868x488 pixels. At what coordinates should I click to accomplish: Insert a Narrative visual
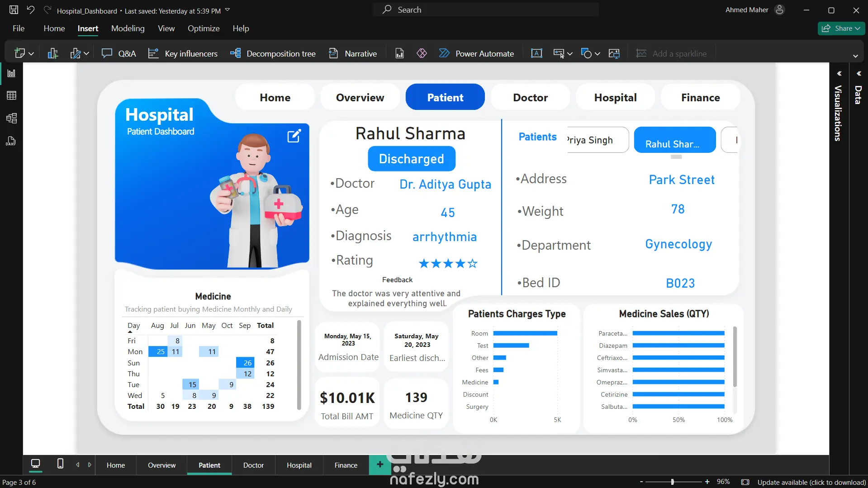tap(353, 53)
